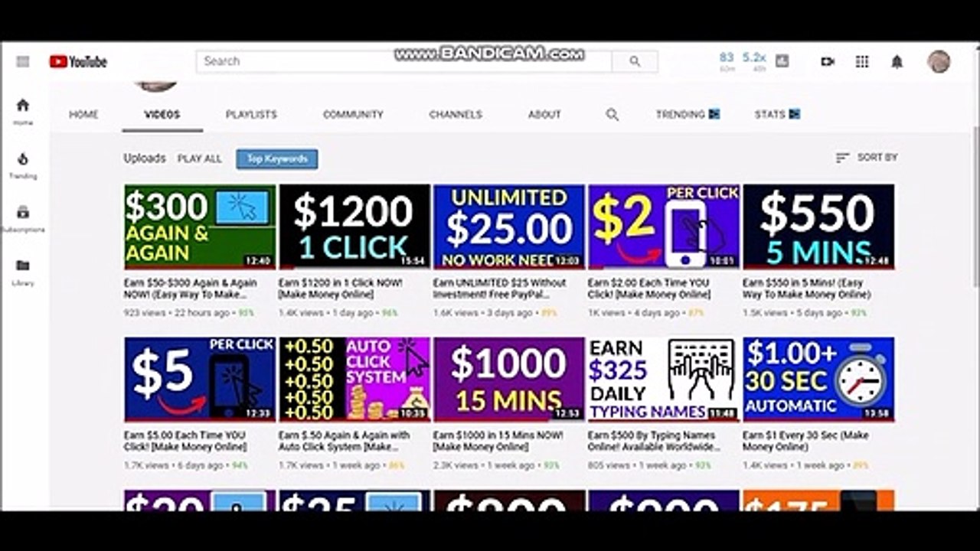Screen dimensions: 980x551
Task: Open the $2 Per Click thumbnail
Action: pos(664,227)
